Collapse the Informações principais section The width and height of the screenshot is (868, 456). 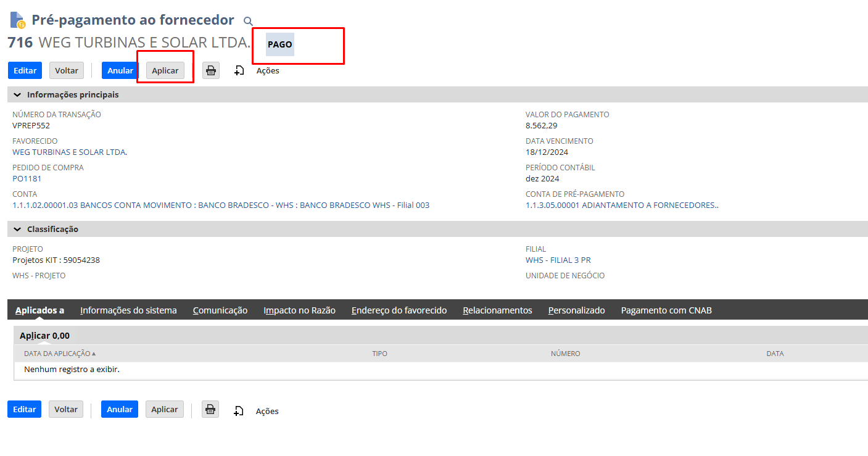coord(17,95)
